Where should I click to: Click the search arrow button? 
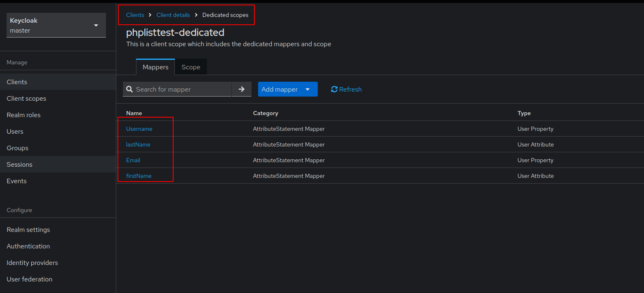pos(242,89)
